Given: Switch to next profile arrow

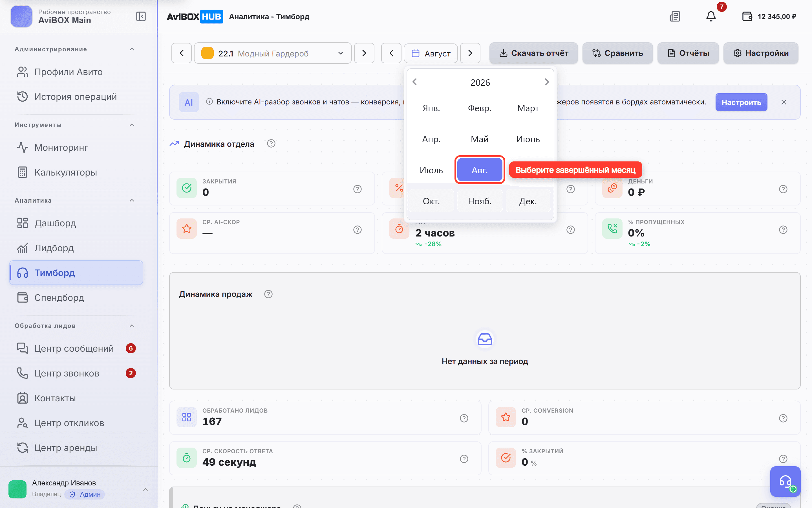Looking at the screenshot, I should 364,53.
